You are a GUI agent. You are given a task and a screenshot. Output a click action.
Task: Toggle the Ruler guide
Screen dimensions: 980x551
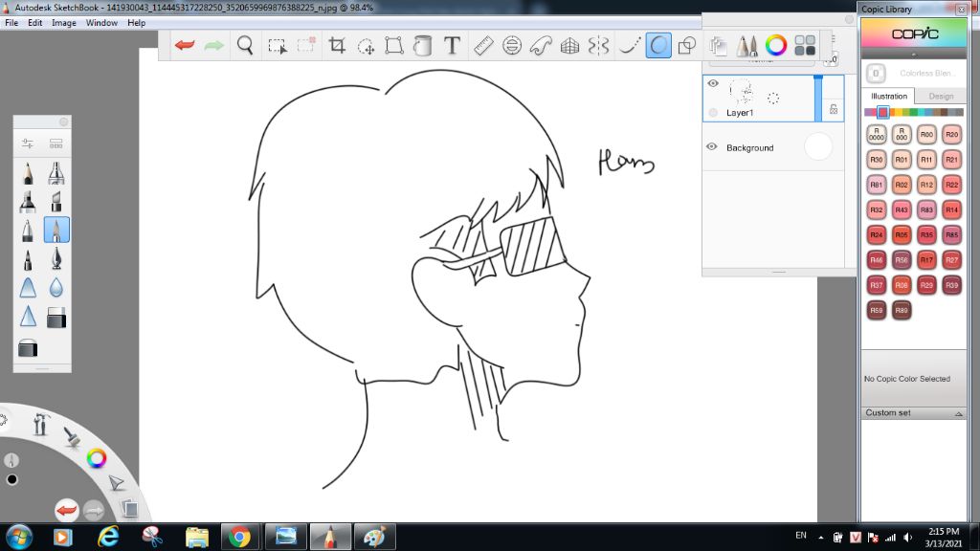[483, 46]
